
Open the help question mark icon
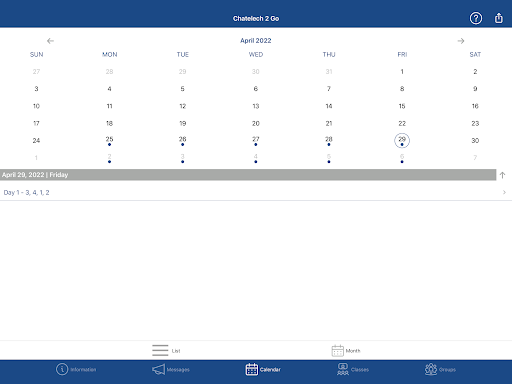(476, 18)
